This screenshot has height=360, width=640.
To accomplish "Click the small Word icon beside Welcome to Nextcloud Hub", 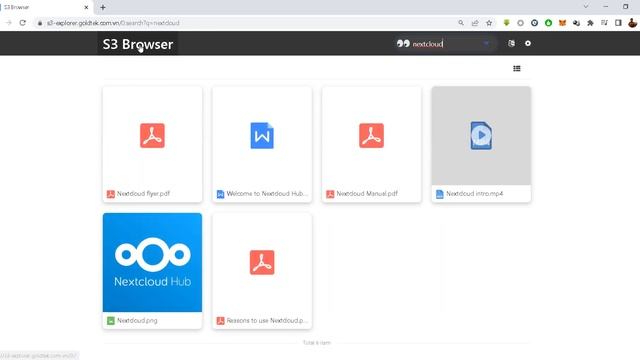I will pos(220,194).
